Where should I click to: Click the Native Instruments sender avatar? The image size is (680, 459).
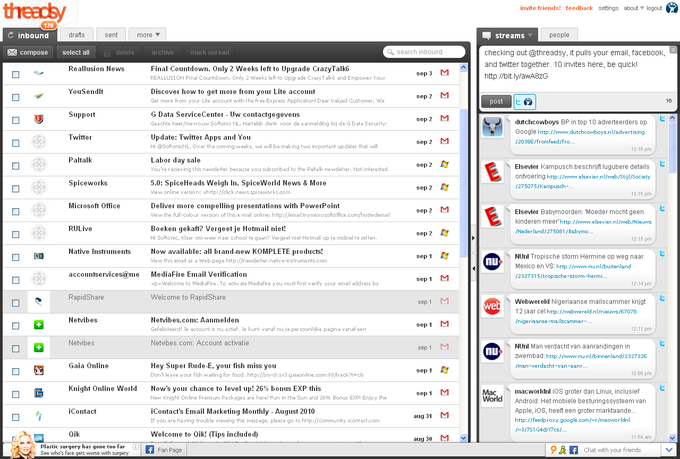pos(39,256)
